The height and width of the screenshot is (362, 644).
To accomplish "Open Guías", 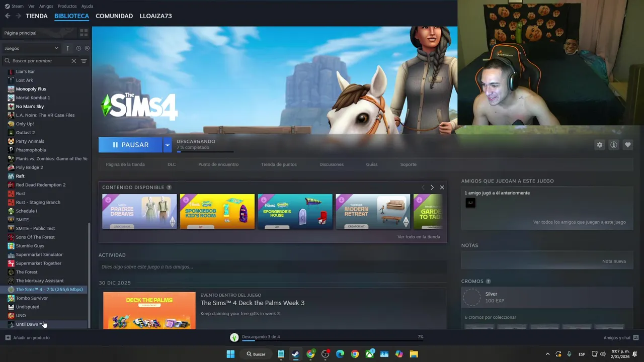I will point(372,164).
